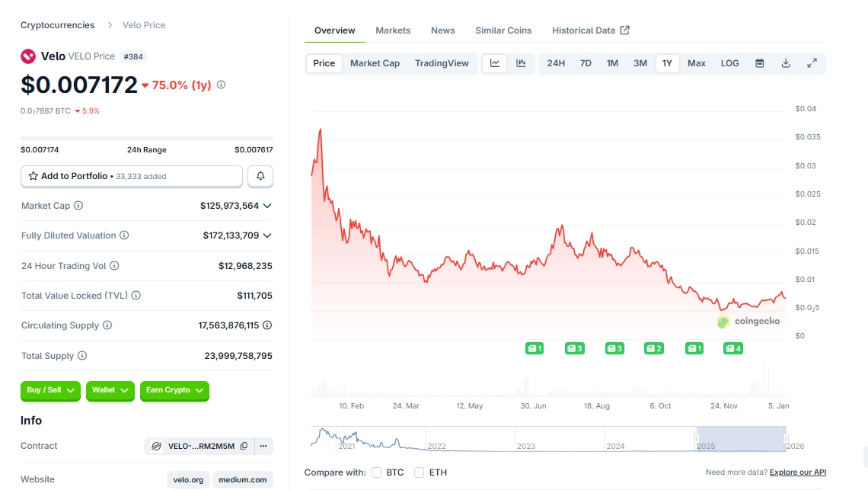Image resolution: width=868 pixels, height=490 pixels.
Task: Click the Add to Portfolio button
Action: 132,176
